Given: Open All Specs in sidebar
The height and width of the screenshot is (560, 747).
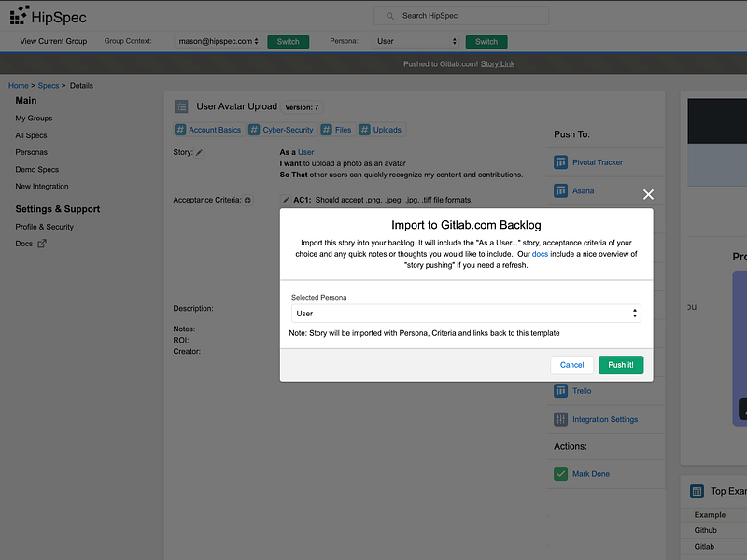Looking at the screenshot, I should [31, 135].
